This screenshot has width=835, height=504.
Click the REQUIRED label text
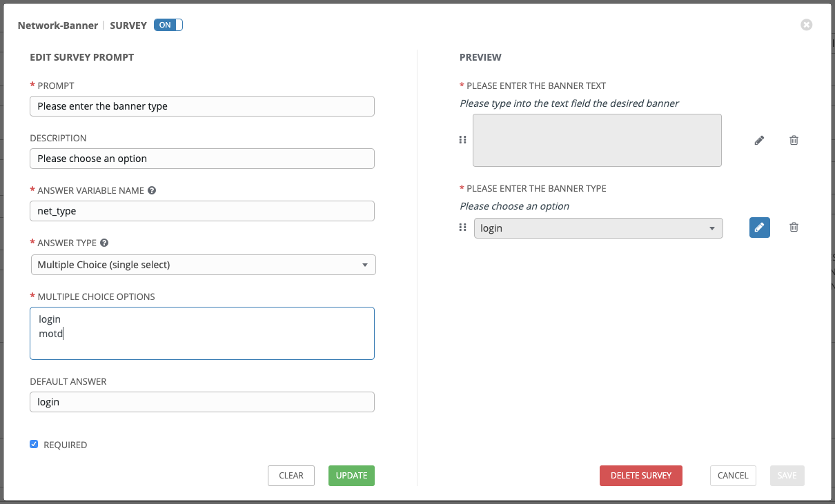click(66, 445)
